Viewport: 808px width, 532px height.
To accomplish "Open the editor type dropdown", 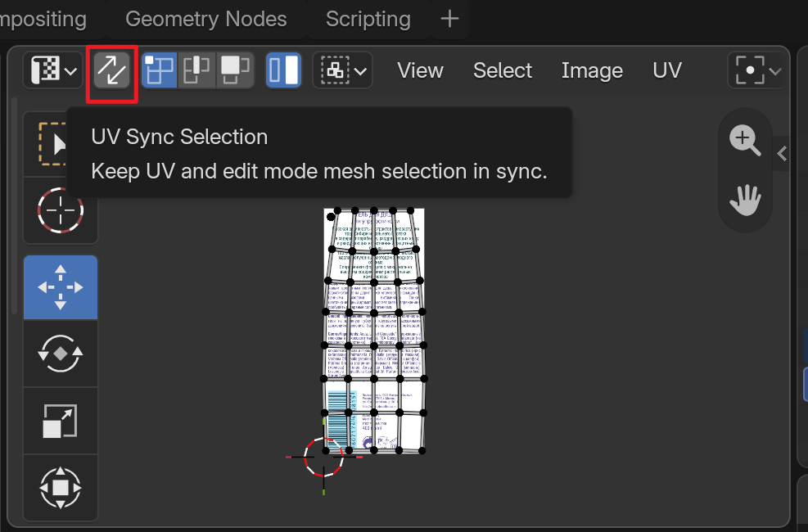I will click(x=53, y=70).
